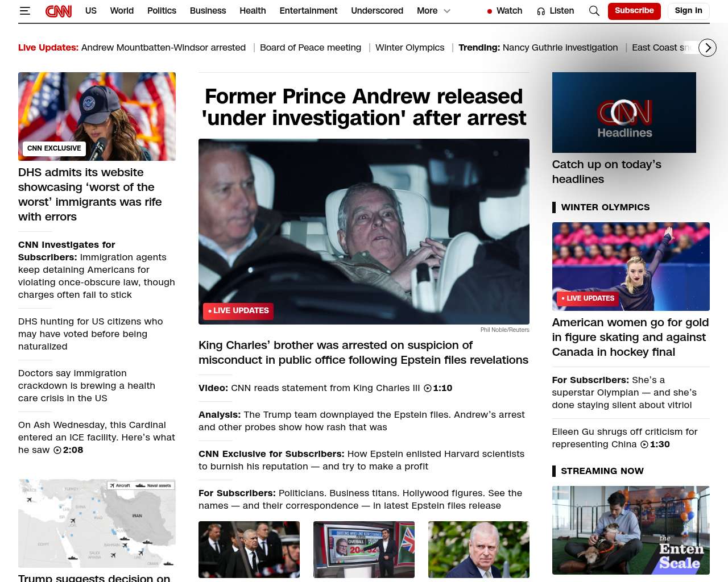Select Politics in the navigation bar
Viewport: 728px width, 582px height.
[162, 11]
